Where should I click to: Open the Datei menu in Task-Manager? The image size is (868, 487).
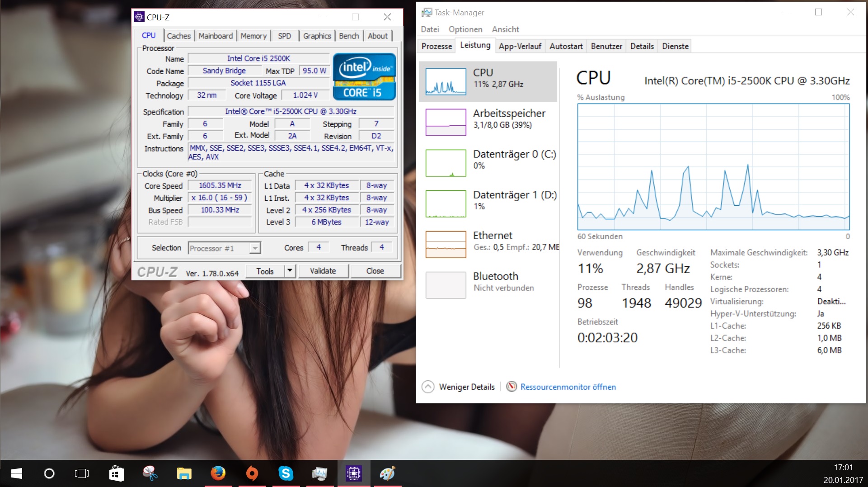(x=430, y=29)
